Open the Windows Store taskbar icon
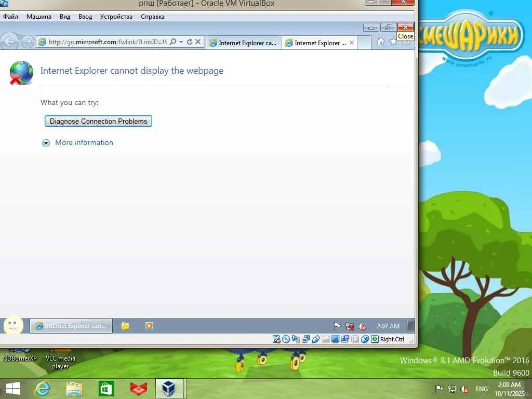 [x=106, y=389]
